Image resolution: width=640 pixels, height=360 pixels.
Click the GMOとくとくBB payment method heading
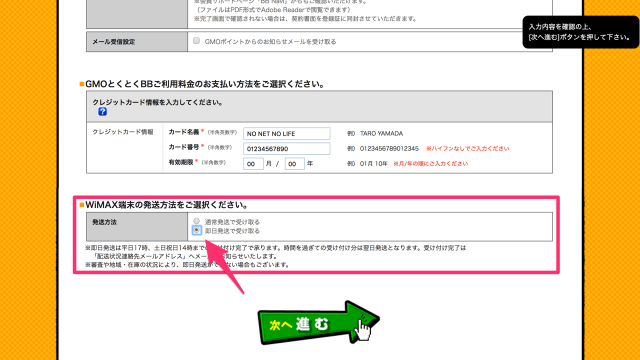(x=205, y=84)
